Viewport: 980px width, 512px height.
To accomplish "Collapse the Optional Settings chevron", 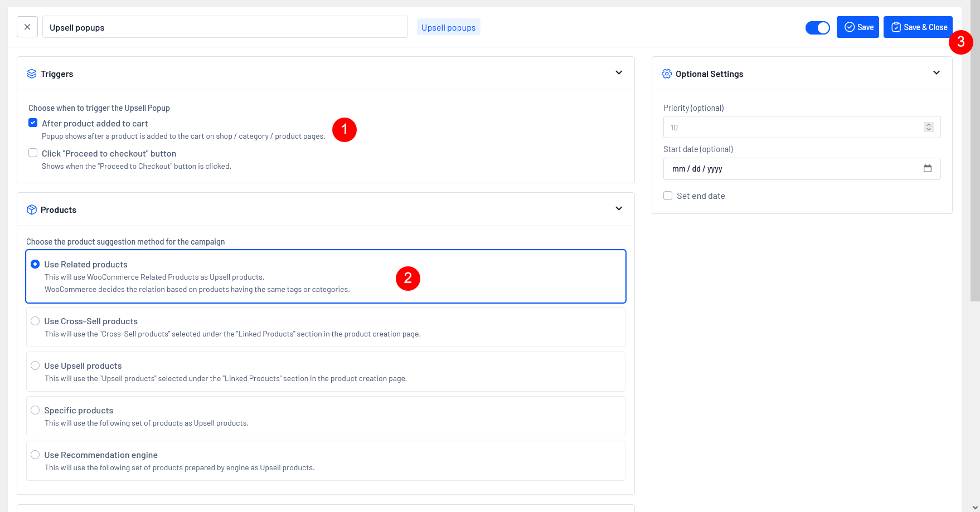I will coord(937,73).
